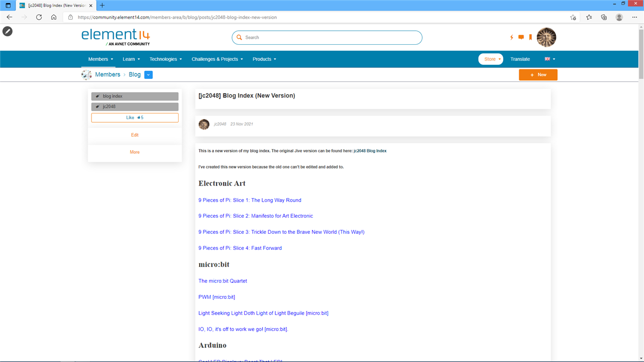Click the site Search input field
The image size is (644, 362).
coord(327,37)
